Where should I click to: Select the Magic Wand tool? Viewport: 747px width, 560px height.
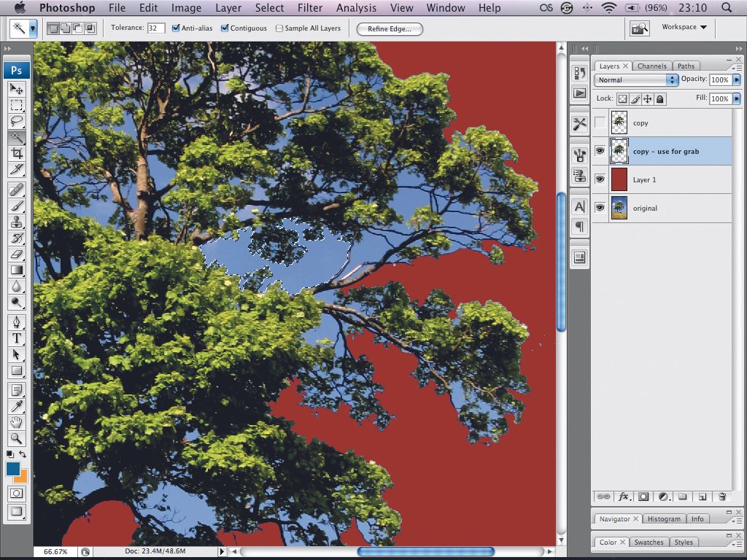coord(16,136)
